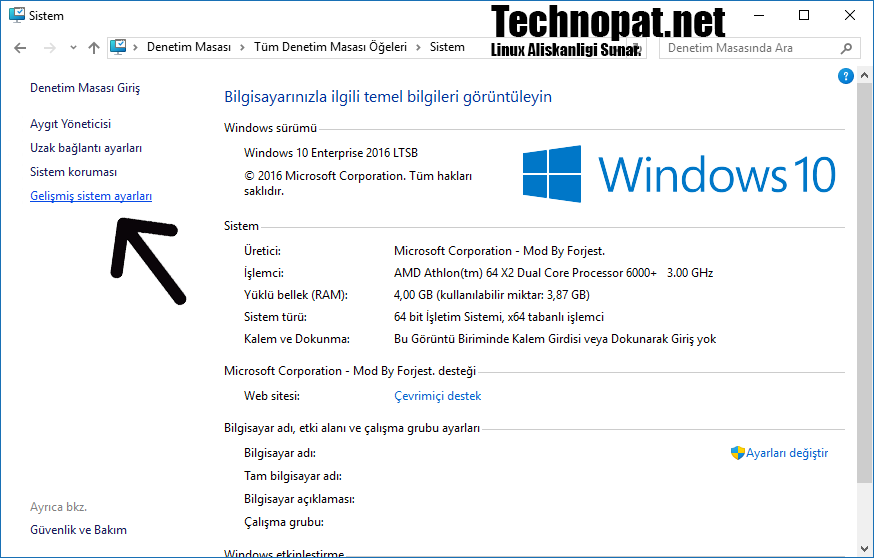
Task: Click the forward navigation arrow
Action: [50, 48]
